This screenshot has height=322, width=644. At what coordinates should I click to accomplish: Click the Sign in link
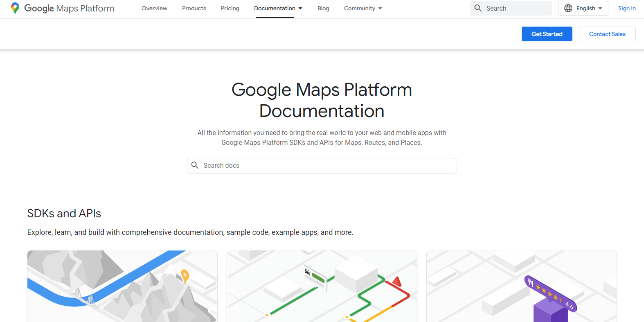626,8
